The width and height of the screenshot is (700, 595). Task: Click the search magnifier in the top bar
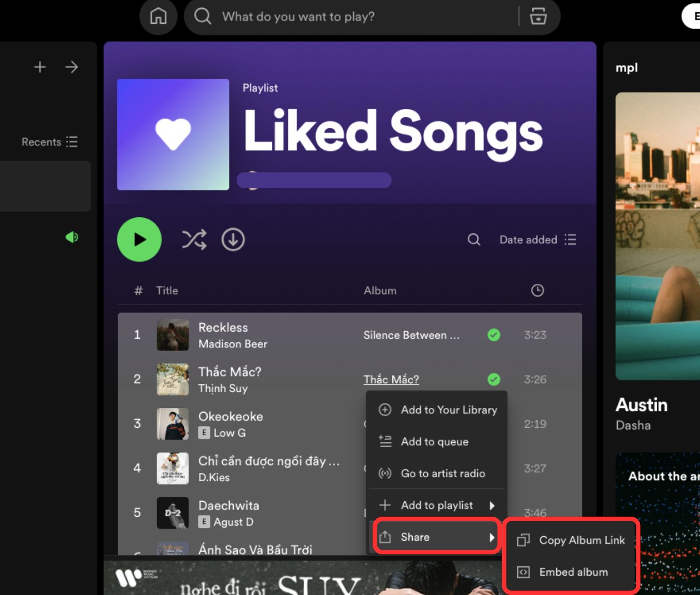(202, 16)
